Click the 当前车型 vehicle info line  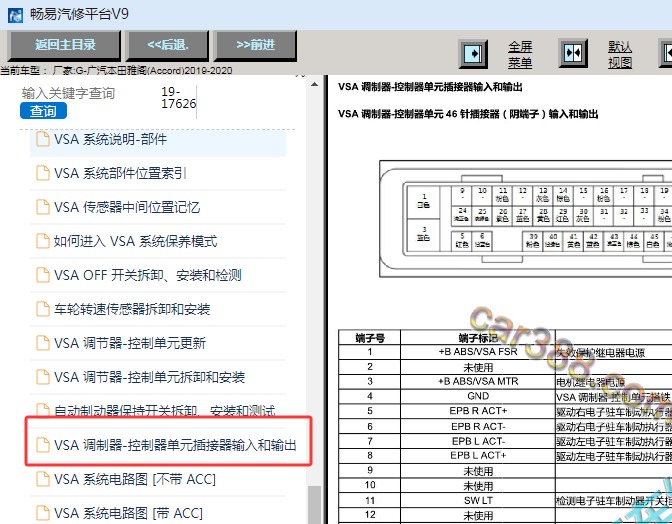pyautogui.click(x=116, y=70)
